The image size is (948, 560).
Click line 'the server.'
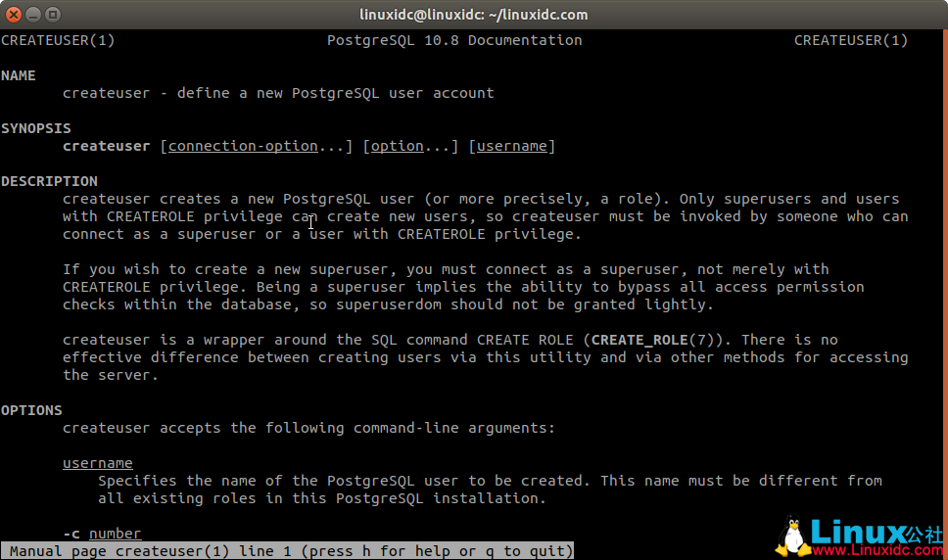(x=110, y=375)
